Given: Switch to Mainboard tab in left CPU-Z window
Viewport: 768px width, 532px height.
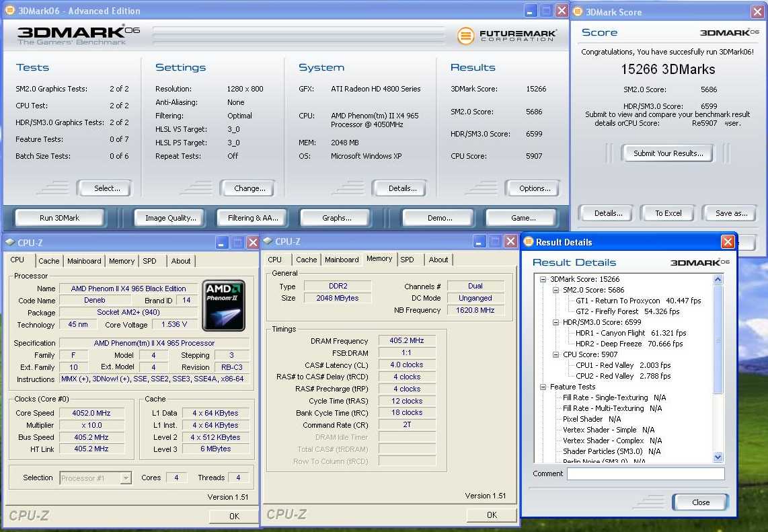Looking at the screenshot, I should pyautogui.click(x=84, y=261).
